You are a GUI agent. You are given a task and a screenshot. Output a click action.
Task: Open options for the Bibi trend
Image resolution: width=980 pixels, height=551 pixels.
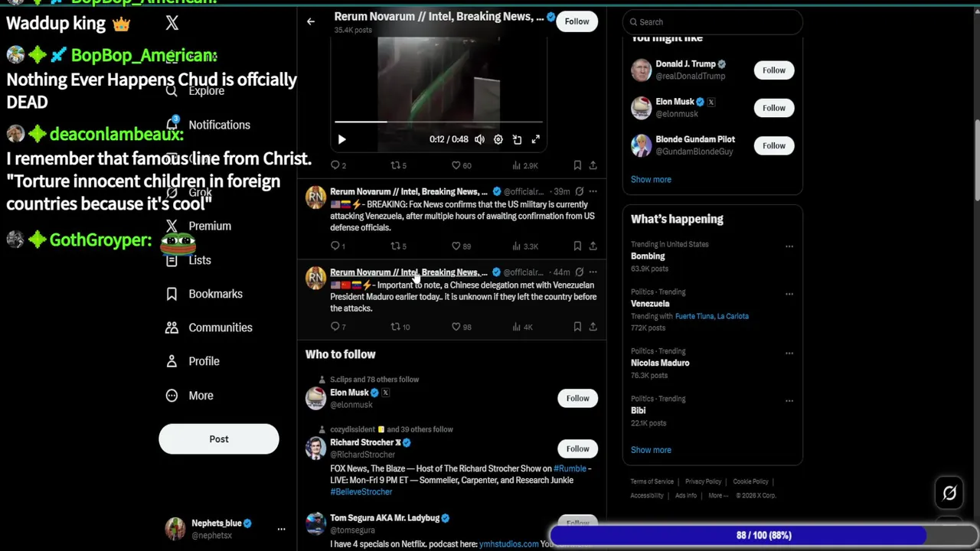point(789,401)
